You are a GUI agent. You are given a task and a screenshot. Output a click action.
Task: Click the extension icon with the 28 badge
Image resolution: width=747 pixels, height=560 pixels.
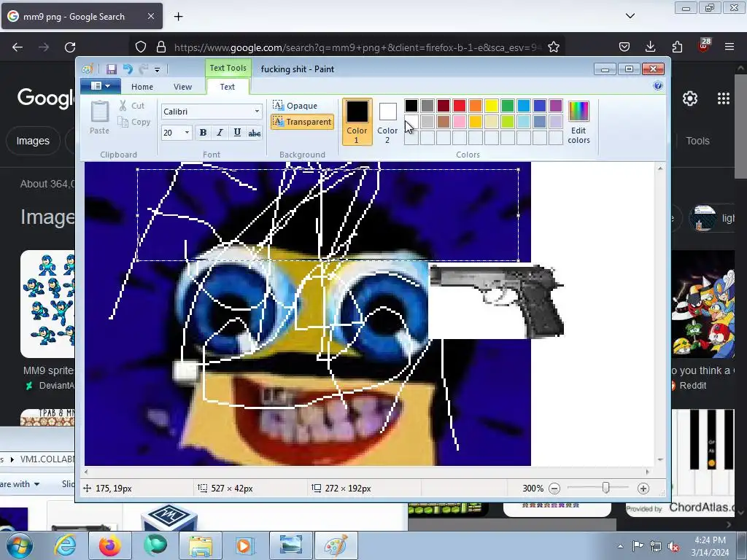[x=704, y=46]
